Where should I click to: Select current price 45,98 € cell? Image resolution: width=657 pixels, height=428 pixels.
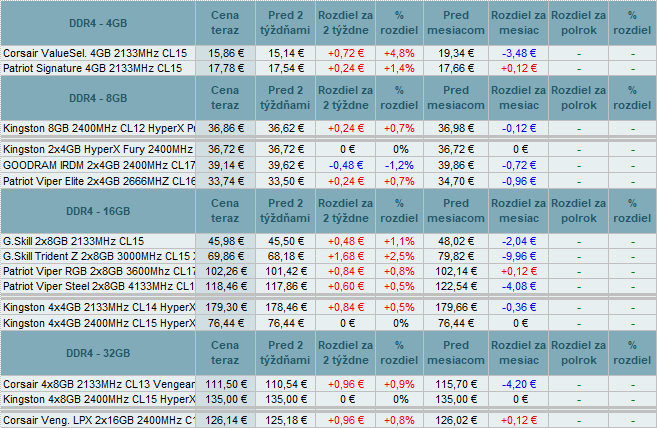[226, 241]
